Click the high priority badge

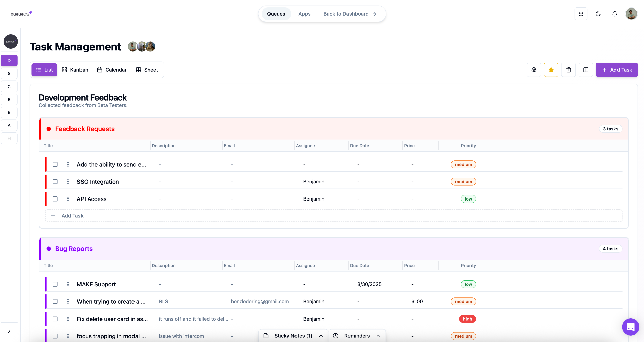pyautogui.click(x=467, y=319)
